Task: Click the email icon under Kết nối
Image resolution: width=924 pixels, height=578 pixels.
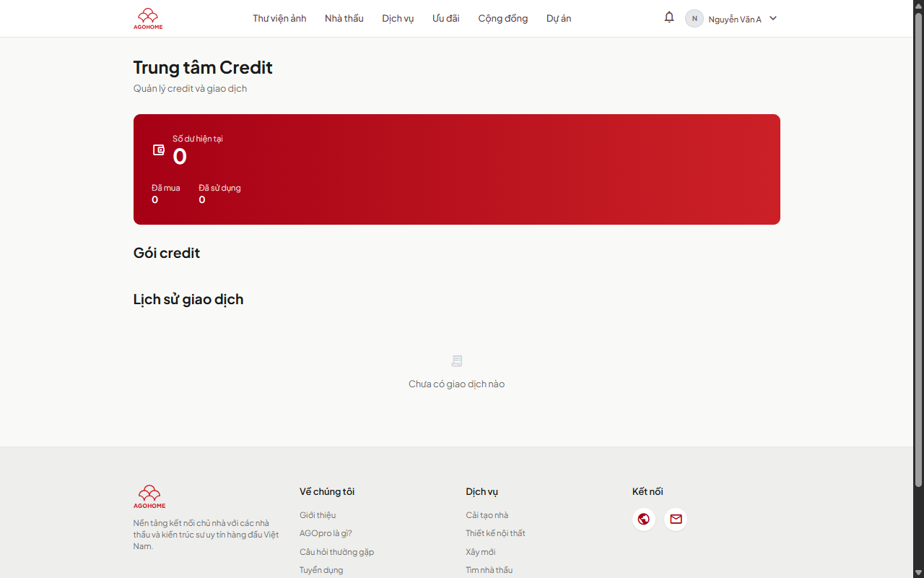Action: pos(676,519)
